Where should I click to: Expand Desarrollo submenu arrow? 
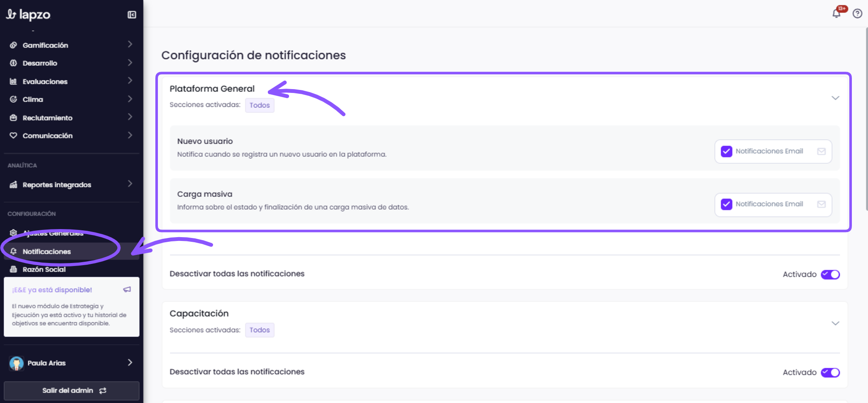pyautogui.click(x=130, y=62)
